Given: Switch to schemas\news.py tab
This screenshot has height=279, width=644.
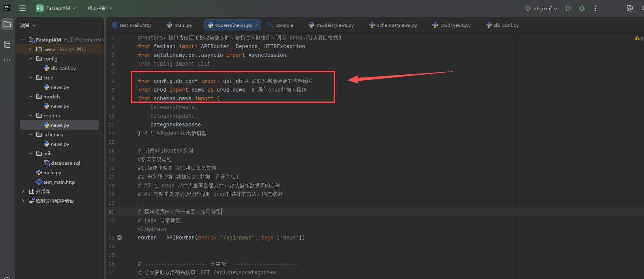Looking at the screenshot, I should tap(393, 25).
